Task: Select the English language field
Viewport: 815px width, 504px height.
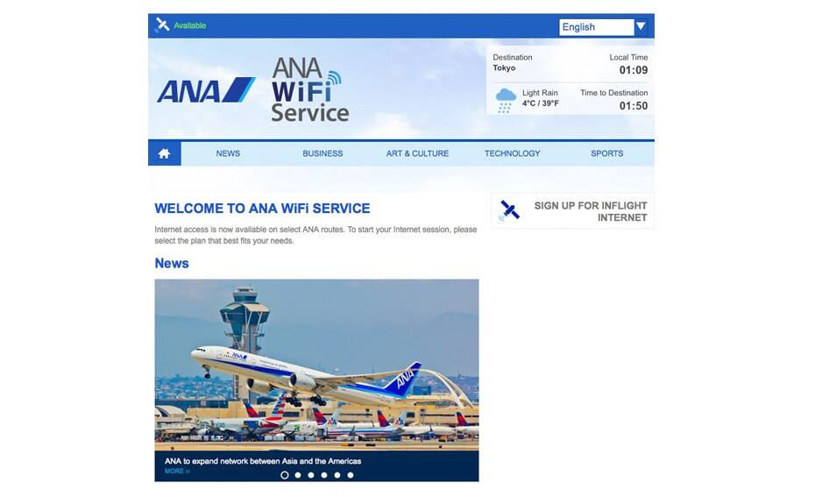Action: click(x=596, y=27)
